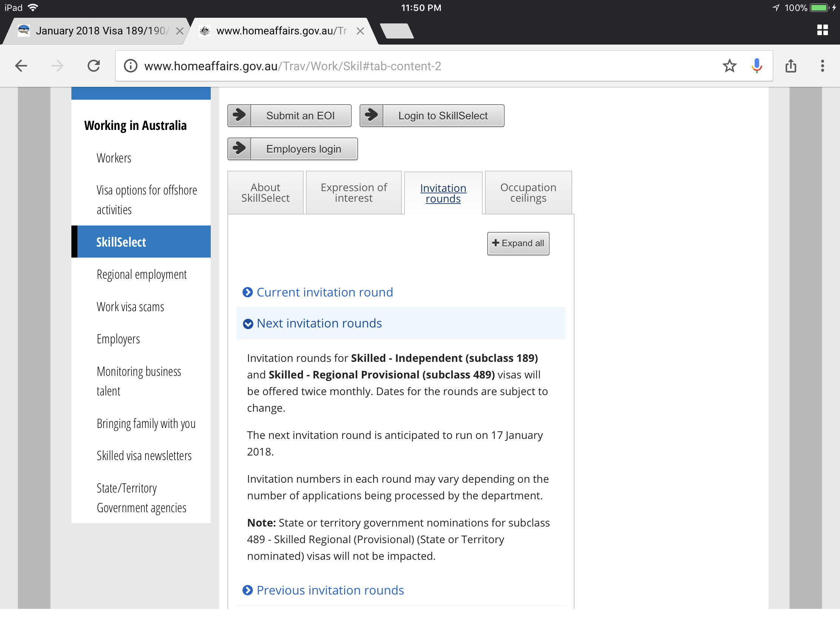Expand Current invitation round section

(324, 292)
